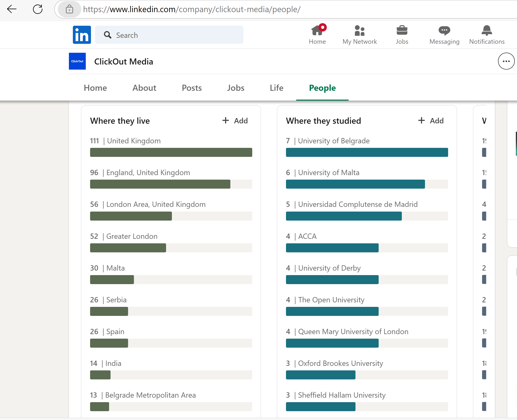Switch to the Posts tab

(x=192, y=88)
